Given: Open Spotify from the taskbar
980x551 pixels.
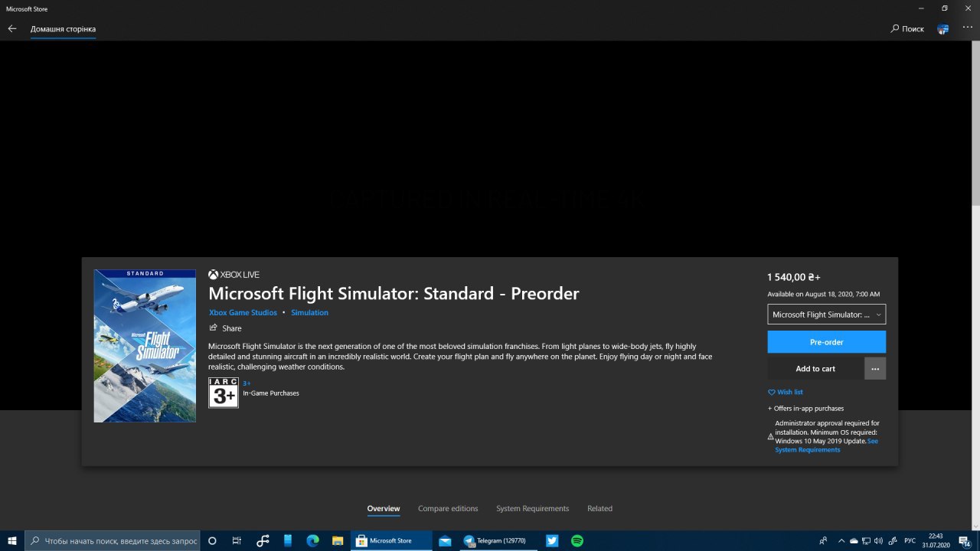Looking at the screenshot, I should point(577,540).
